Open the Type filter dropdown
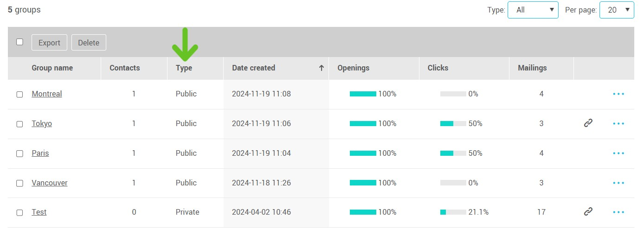The width and height of the screenshot is (644, 236). (533, 10)
